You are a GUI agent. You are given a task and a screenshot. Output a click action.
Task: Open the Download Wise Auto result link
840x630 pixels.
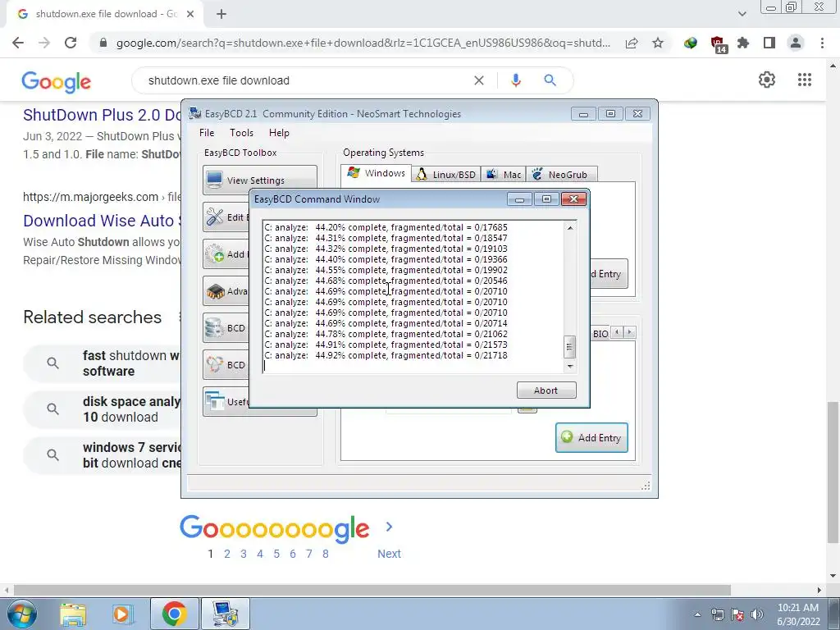102,221
